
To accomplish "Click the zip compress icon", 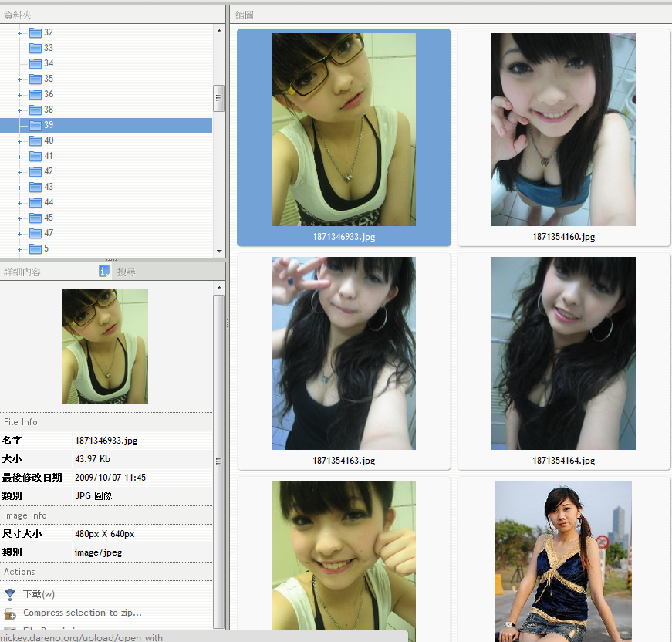I will point(10,613).
